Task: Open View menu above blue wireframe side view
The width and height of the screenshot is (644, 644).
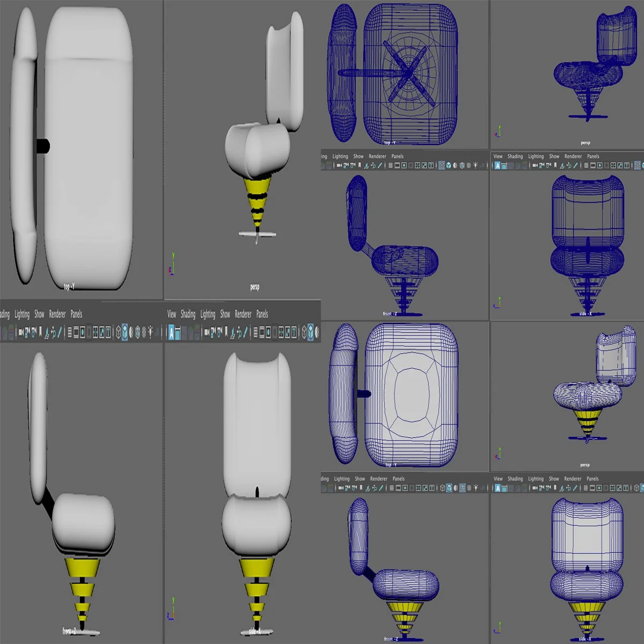Action: [498, 156]
